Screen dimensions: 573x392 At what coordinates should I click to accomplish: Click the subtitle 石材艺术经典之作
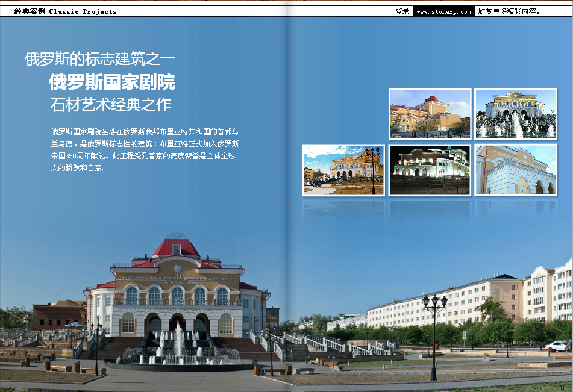(111, 105)
